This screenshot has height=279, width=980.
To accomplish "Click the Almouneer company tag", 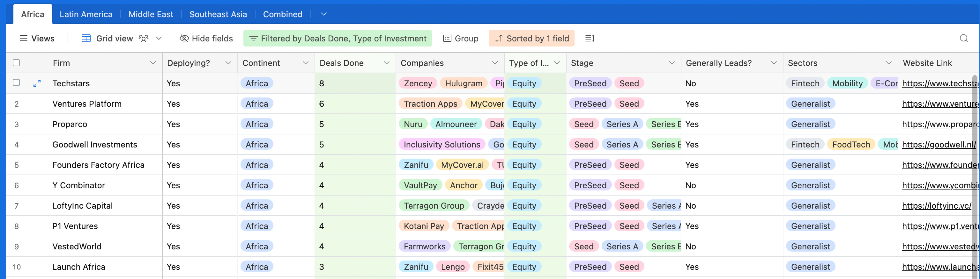I will pyautogui.click(x=456, y=125).
